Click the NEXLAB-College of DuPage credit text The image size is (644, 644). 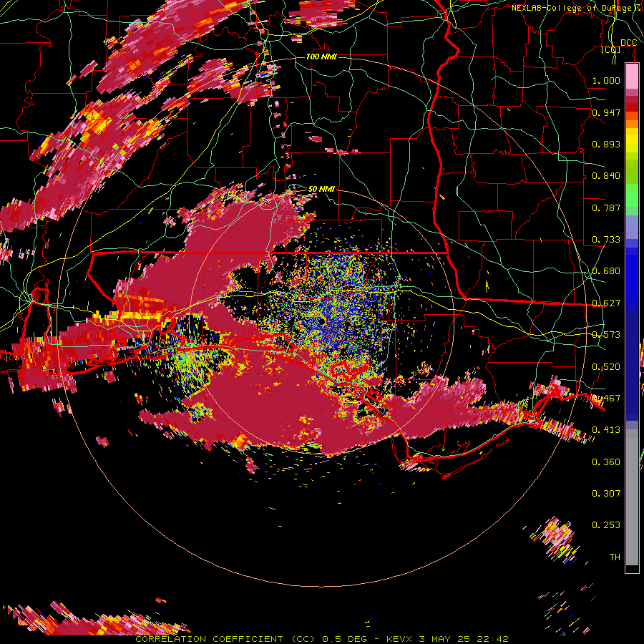[577, 8]
